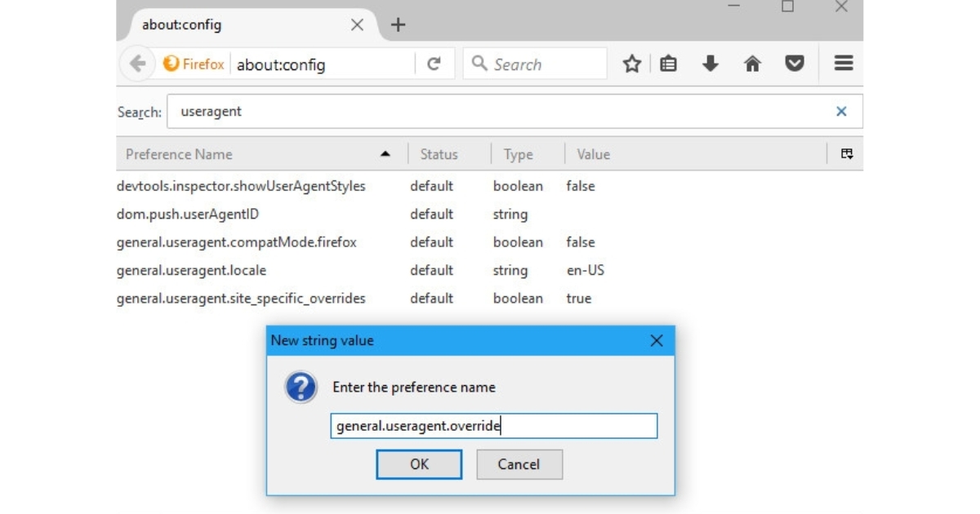Viewport: 980px width, 514px height.
Task: Open the Search dropdown field in the toolbar
Action: pos(535,64)
